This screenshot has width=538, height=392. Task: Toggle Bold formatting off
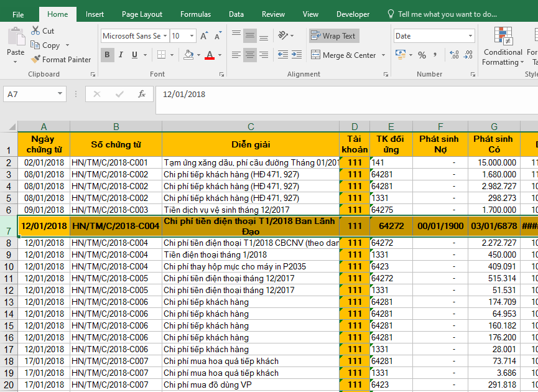coord(107,55)
